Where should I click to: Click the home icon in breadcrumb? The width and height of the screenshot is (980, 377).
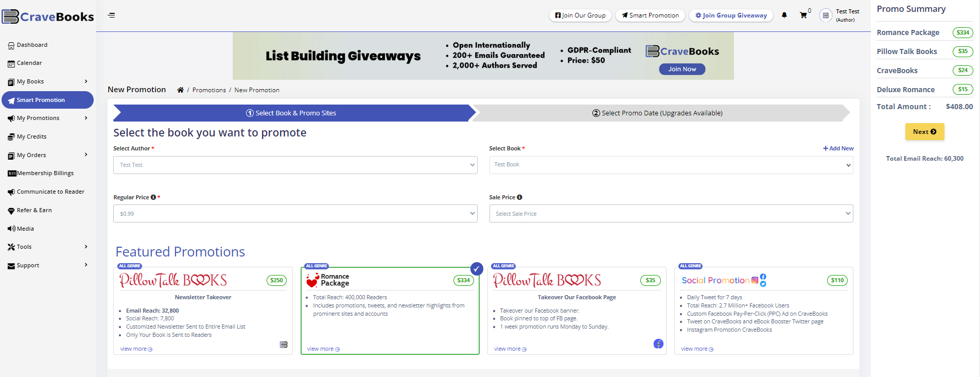tap(180, 90)
